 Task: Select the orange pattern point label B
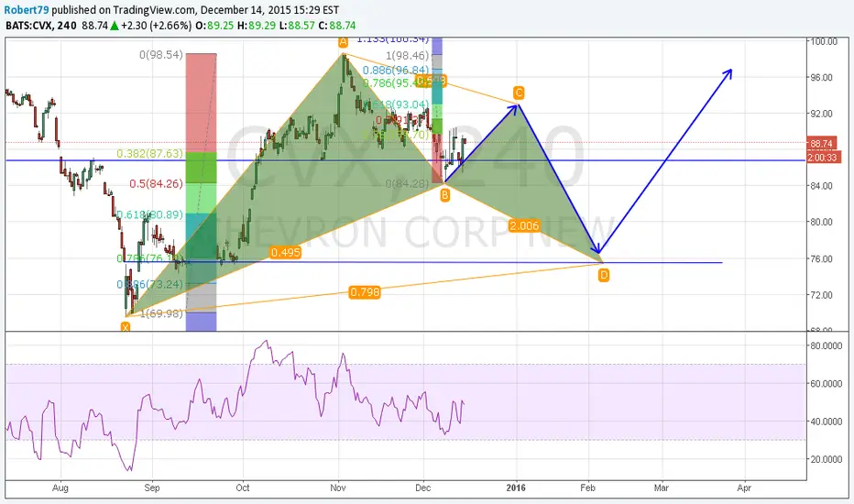445,194
